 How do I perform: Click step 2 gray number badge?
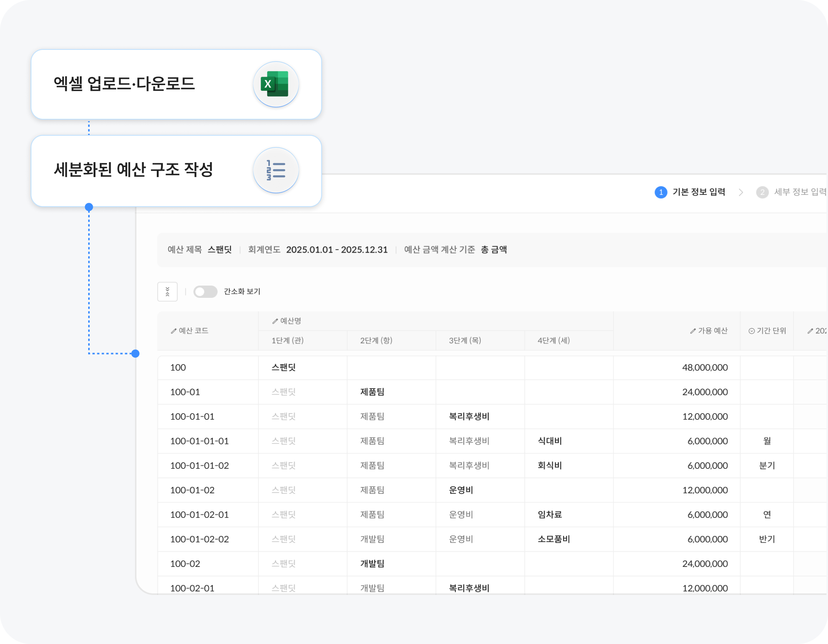pos(762,192)
